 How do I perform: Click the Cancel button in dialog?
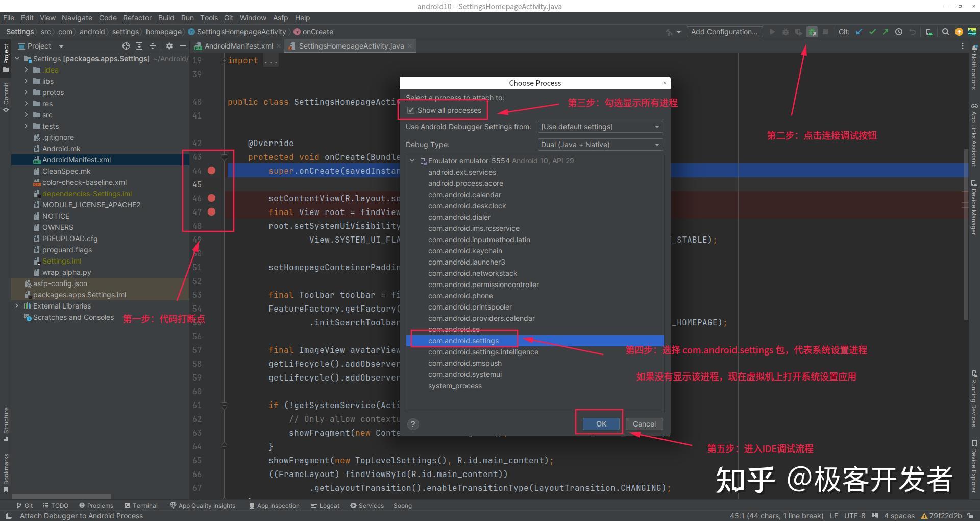644,424
